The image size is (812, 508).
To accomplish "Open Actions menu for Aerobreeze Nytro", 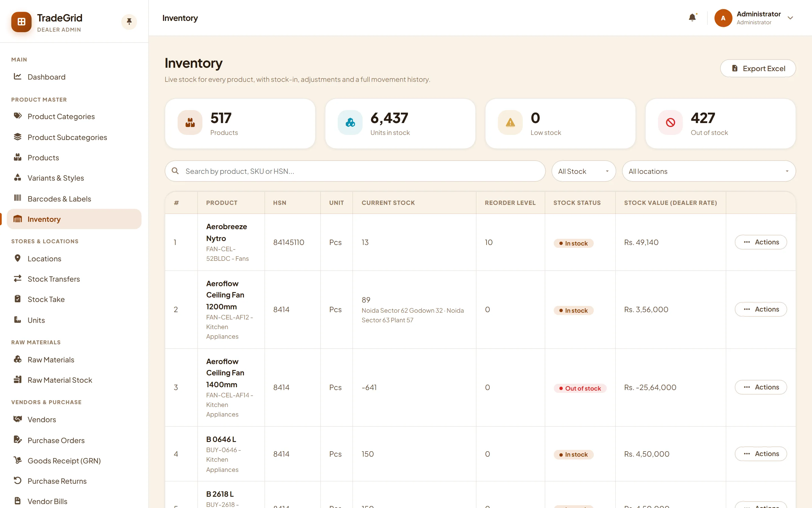I will coord(761,242).
